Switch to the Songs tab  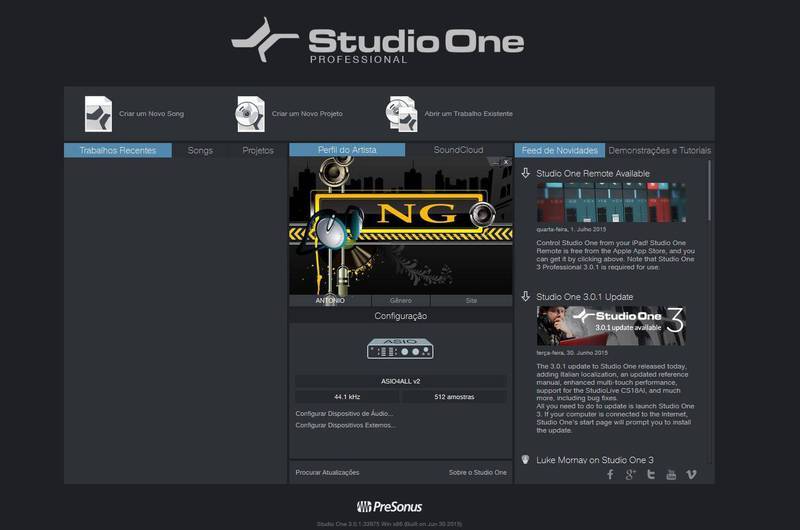(x=200, y=150)
